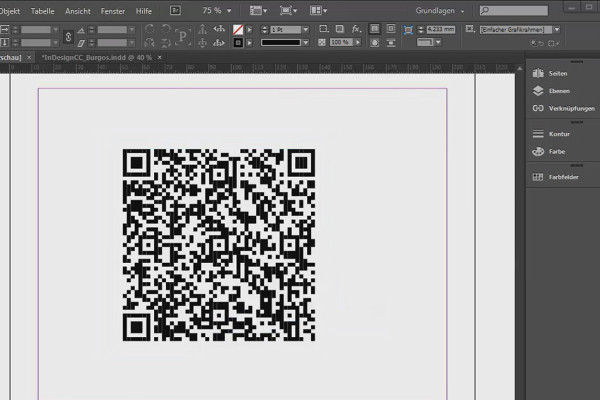Viewport: 600px width, 400px height.
Task: Close the InDesignCC_Burgos.indd tab
Action: click(x=160, y=57)
